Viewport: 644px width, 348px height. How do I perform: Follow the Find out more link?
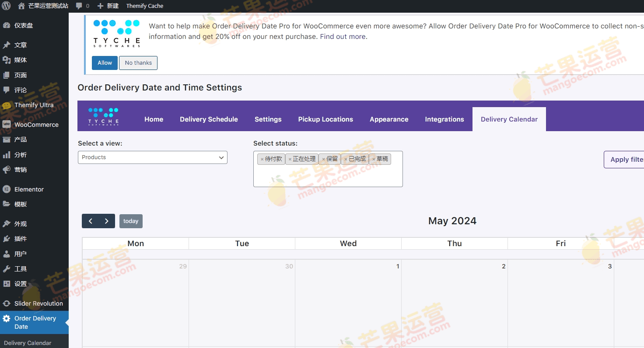point(343,37)
